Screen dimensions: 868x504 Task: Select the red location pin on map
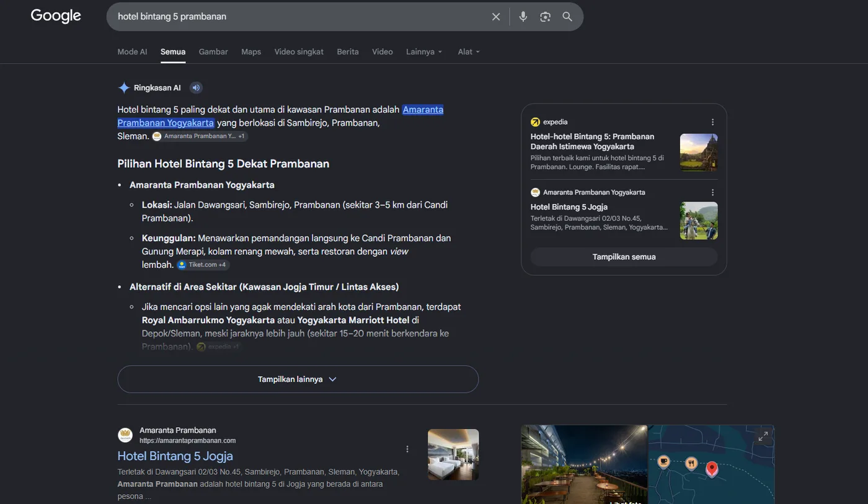pyautogui.click(x=712, y=469)
